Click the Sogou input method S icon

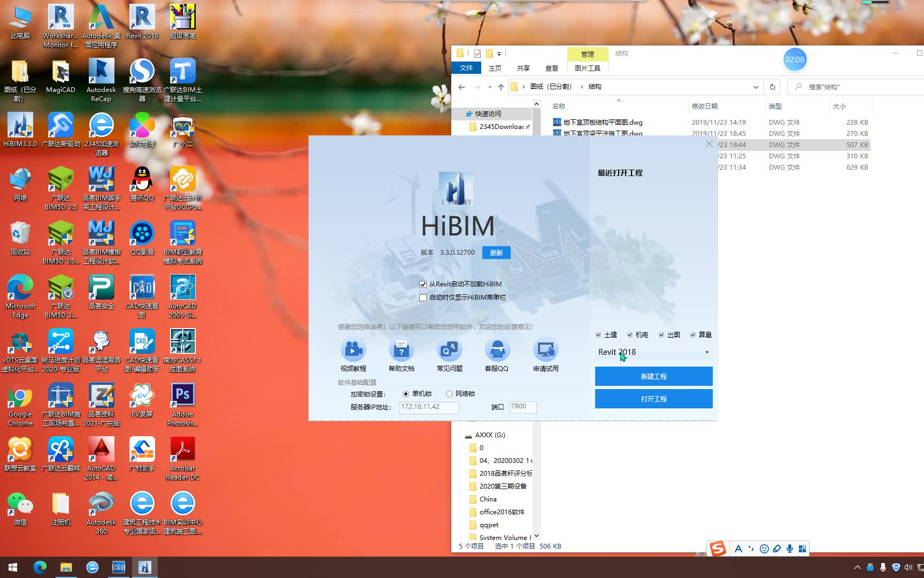tap(718, 549)
